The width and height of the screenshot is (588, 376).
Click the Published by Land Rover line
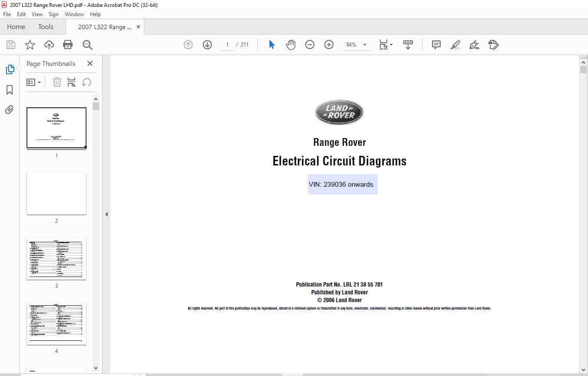pyautogui.click(x=339, y=293)
